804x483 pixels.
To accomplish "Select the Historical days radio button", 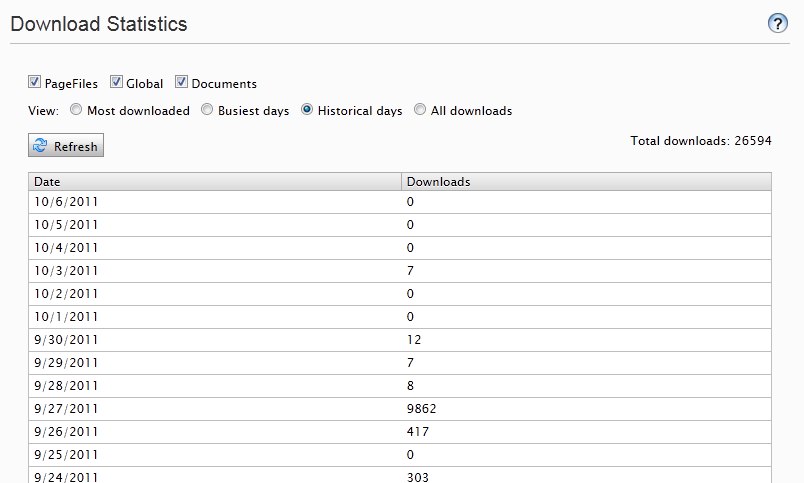I will tap(308, 110).
